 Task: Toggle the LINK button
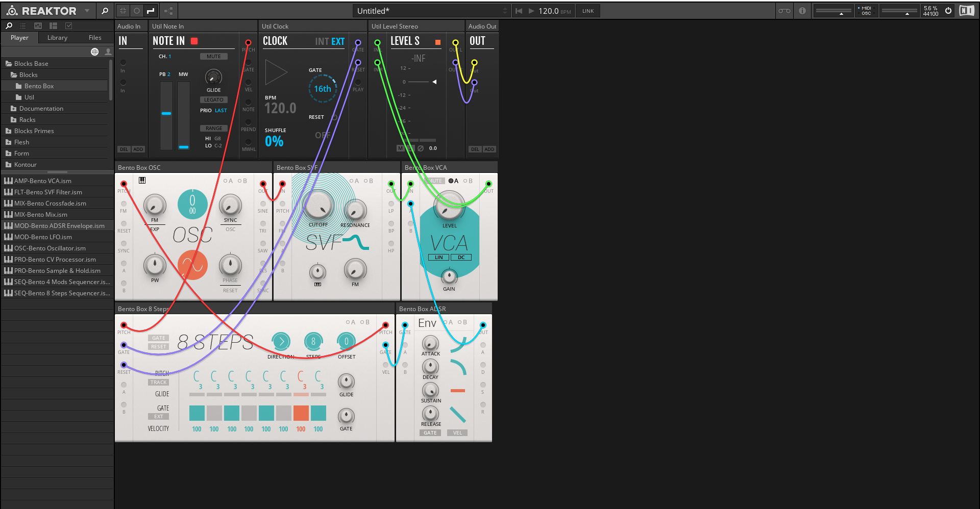pyautogui.click(x=588, y=11)
